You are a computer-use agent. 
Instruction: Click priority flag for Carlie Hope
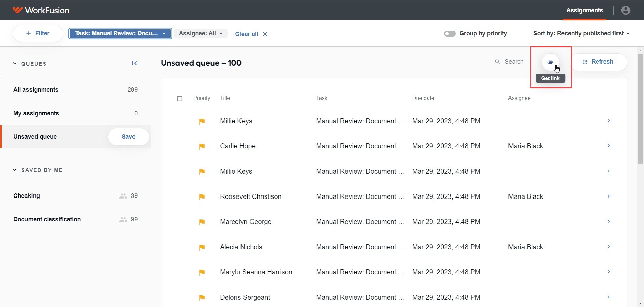pyautogui.click(x=202, y=146)
